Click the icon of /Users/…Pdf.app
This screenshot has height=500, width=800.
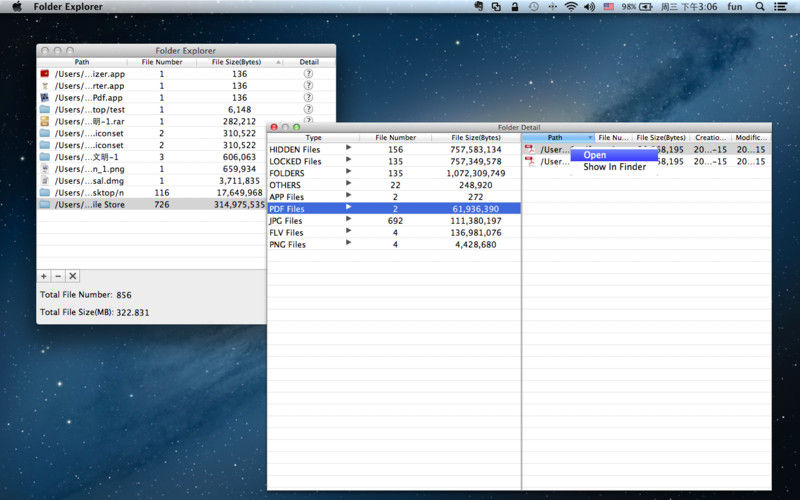[45, 97]
